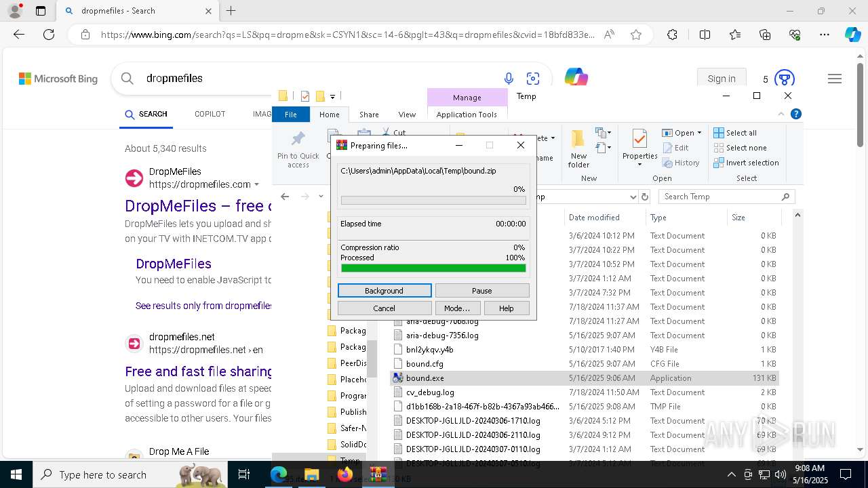Viewport: 868px width, 488px height.
Task: Open the File tab in Explorer
Action: (x=291, y=115)
